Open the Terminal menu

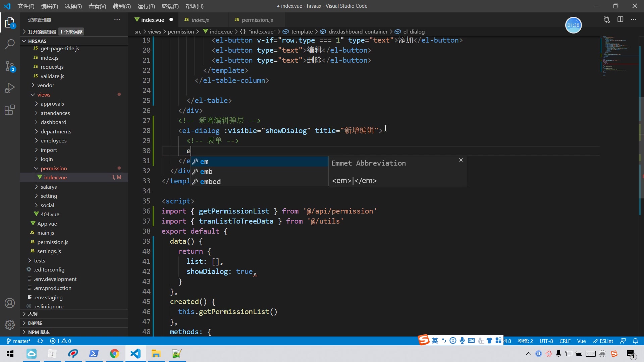[x=170, y=6]
